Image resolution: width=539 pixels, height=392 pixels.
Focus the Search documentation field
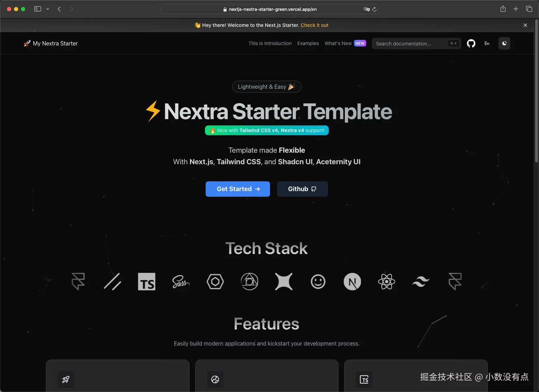pyautogui.click(x=417, y=43)
